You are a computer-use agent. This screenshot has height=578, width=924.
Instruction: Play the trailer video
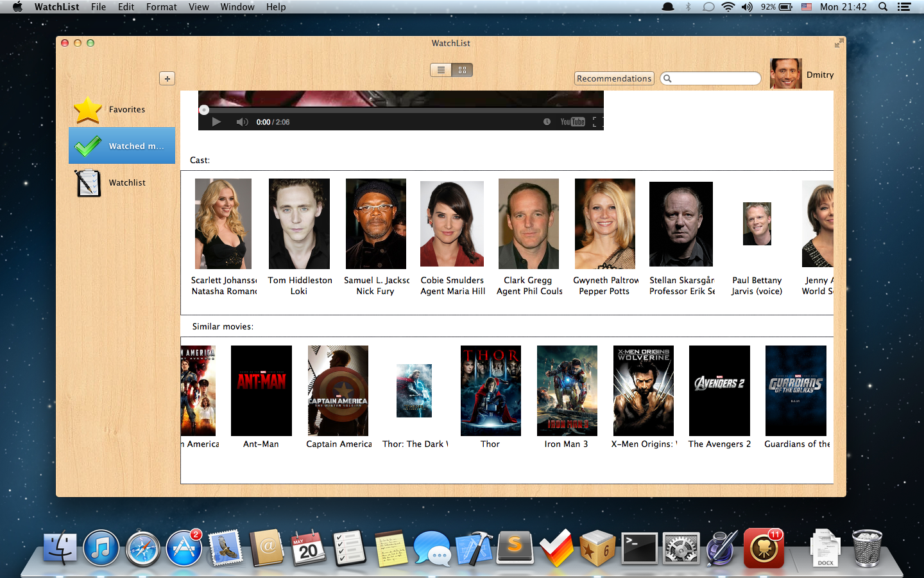[x=216, y=122]
